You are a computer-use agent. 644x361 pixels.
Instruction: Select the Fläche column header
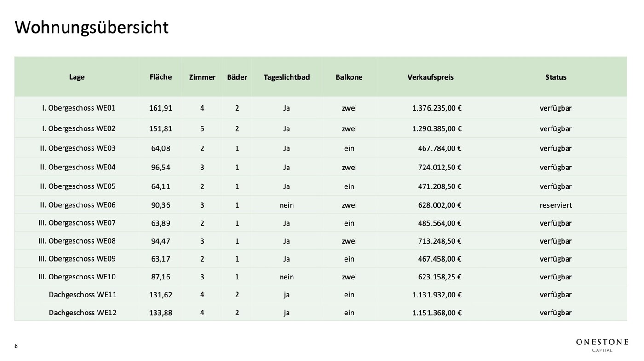[161, 77]
